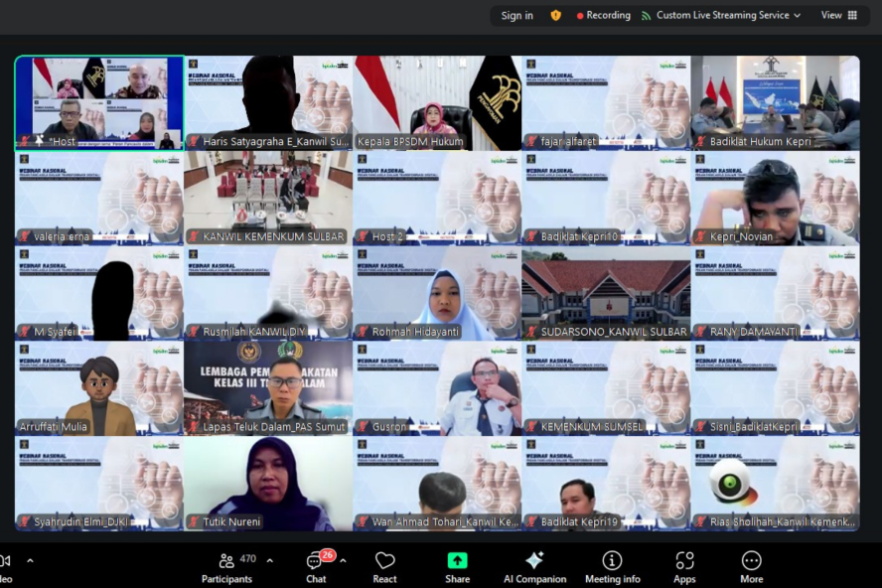882x588 pixels.
Task: Open the Apps menu
Action: (x=684, y=566)
